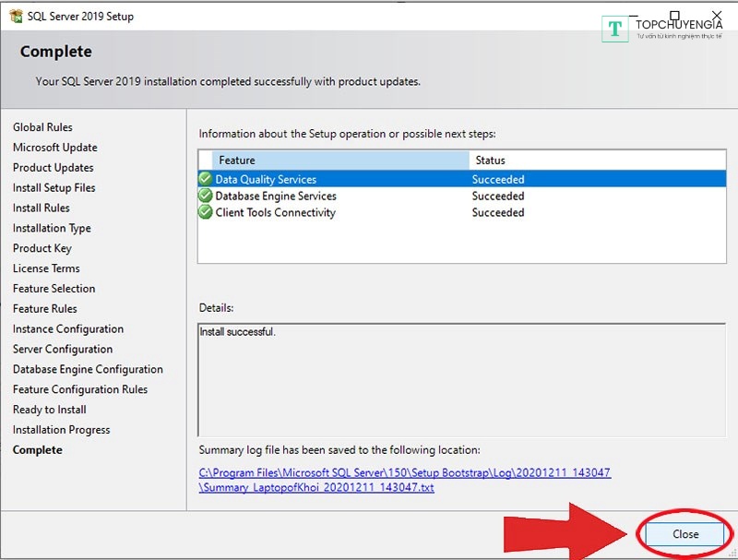This screenshot has height=560, width=738.
Task: Click green checkmark beside Client Tools Connectivity
Action: pyautogui.click(x=205, y=212)
